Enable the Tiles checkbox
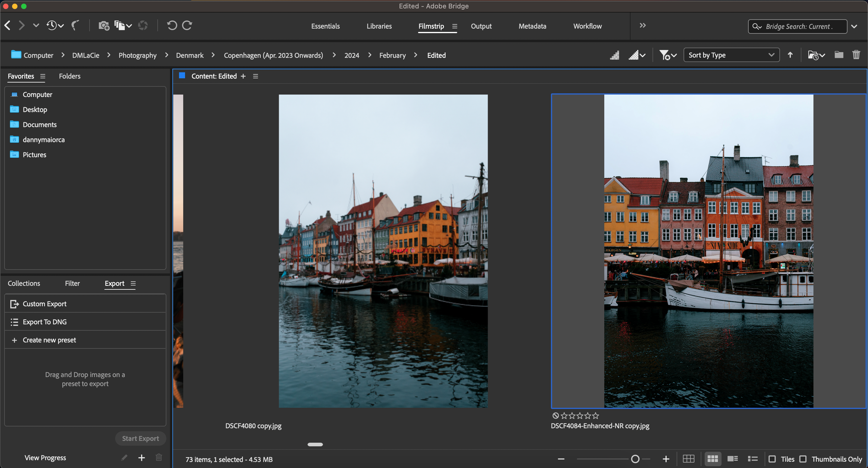 coord(772,459)
